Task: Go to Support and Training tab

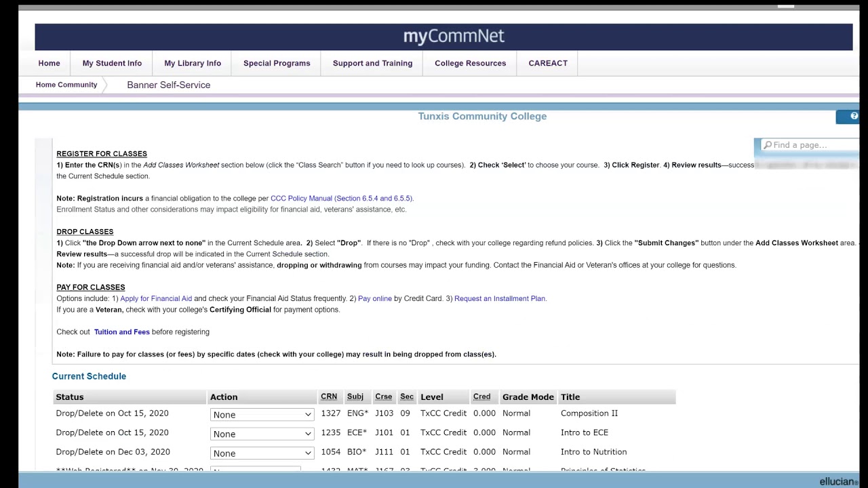Action: (x=372, y=63)
